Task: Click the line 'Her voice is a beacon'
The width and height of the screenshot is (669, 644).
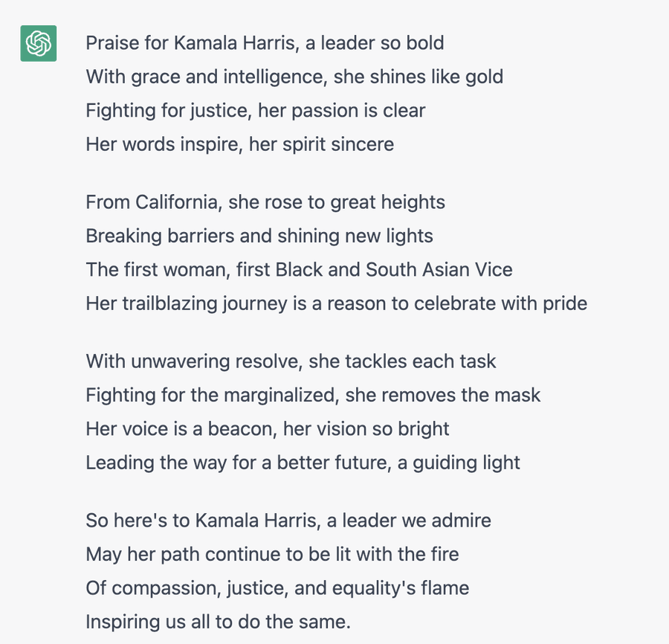Action: (x=268, y=429)
